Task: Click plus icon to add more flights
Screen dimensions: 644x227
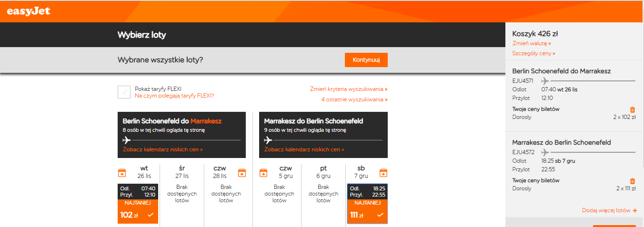Action: pyautogui.click(x=635, y=210)
